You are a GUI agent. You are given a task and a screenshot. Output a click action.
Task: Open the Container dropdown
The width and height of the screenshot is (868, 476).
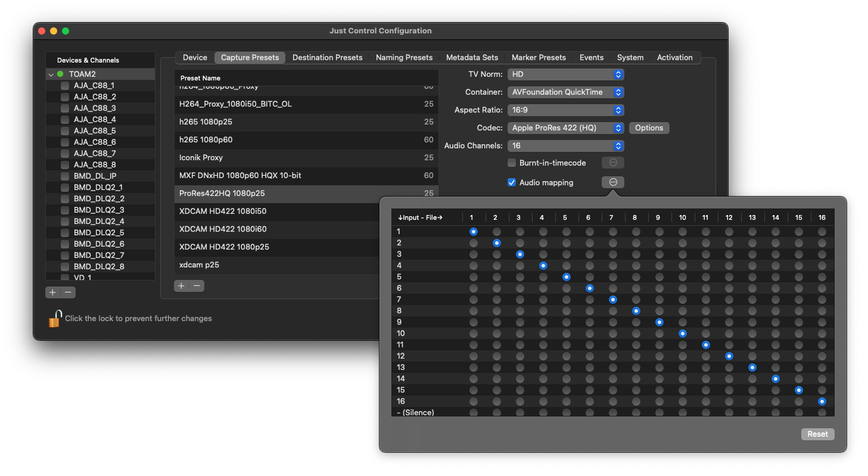click(x=565, y=92)
